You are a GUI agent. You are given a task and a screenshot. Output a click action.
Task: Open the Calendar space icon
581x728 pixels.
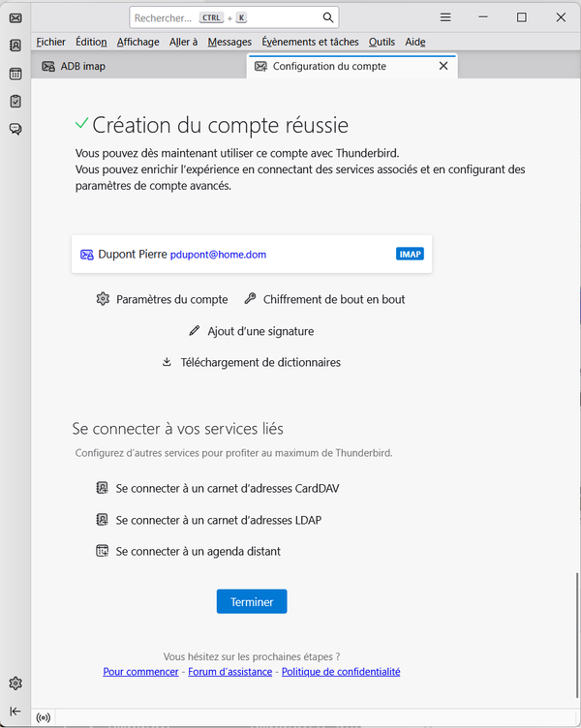tap(15, 74)
